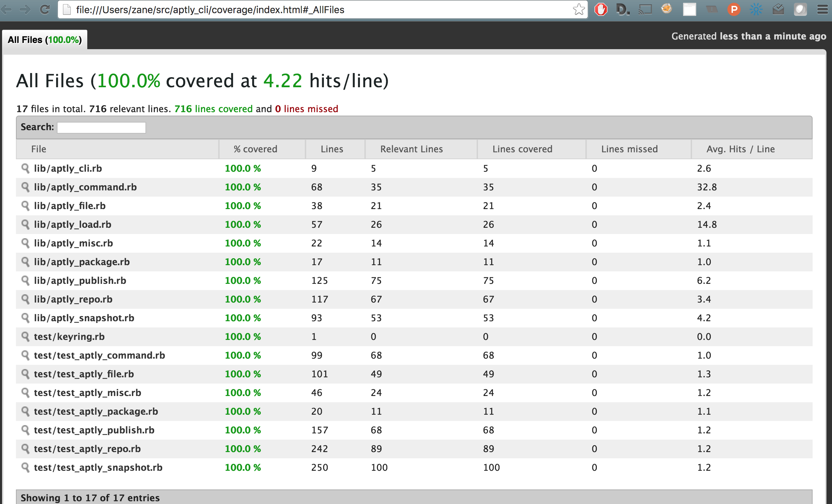Click the browser forward arrow
The image size is (832, 504).
[25, 9]
